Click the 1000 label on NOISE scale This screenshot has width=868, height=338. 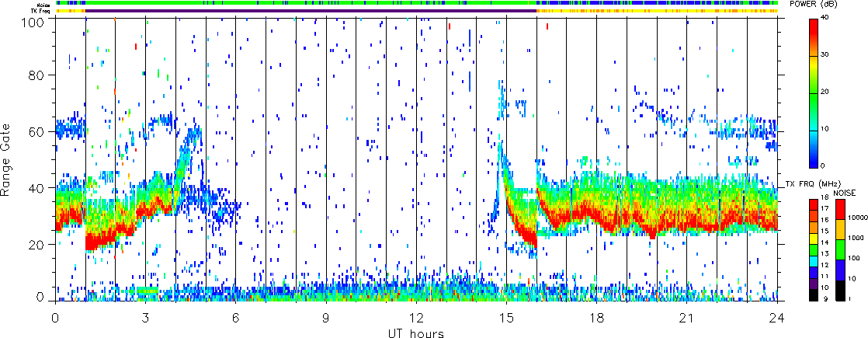(x=857, y=239)
